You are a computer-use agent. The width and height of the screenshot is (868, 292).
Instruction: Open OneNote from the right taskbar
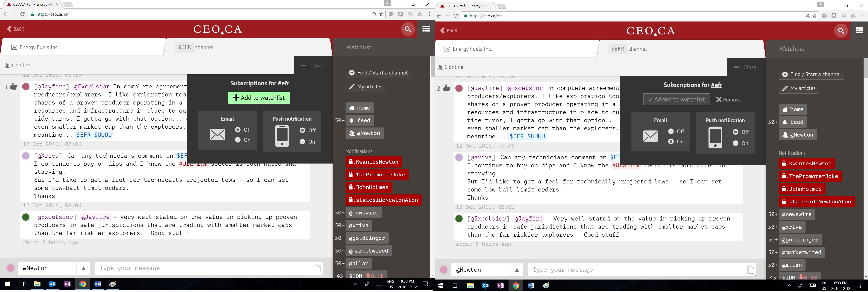[500, 286]
